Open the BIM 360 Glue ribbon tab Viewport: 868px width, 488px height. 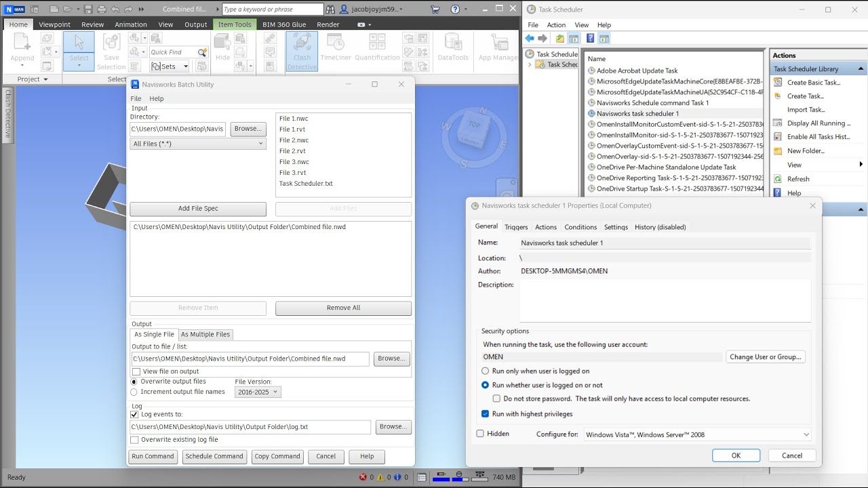(x=284, y=24)
